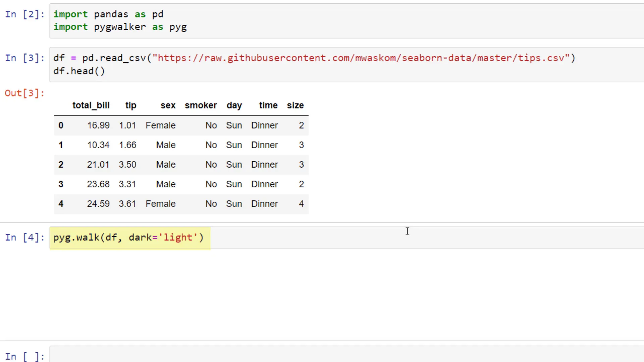Click the smoker column header
The height and width of the screenshot is (362, 644).
coord(201,105)
